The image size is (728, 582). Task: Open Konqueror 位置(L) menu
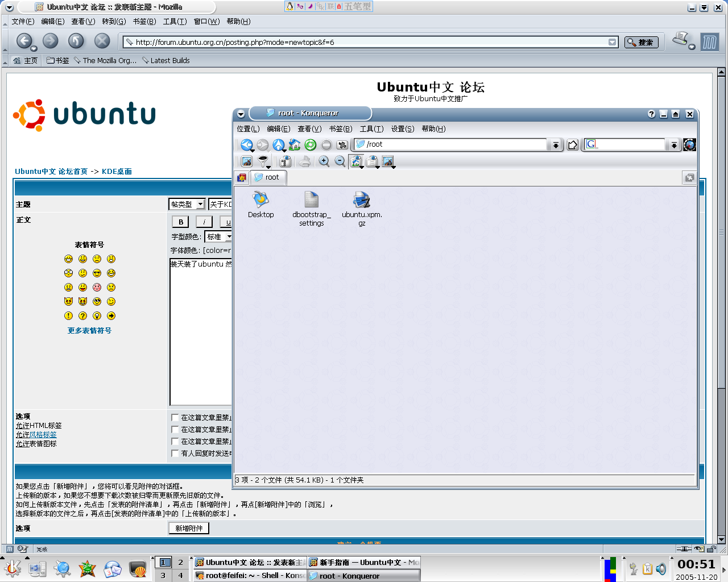pos(248,129)
